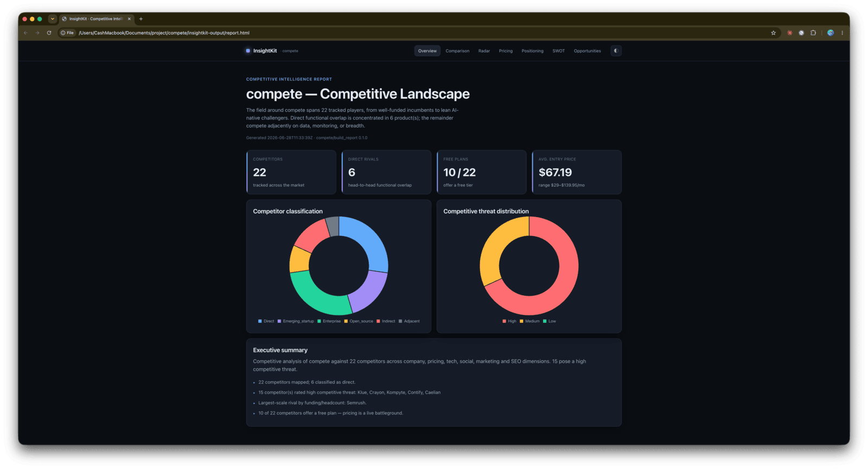The height and width of the screenshot is (469, 868).
Task: Click the Competitors 22 stat card
Action: (x=291, y=172)
